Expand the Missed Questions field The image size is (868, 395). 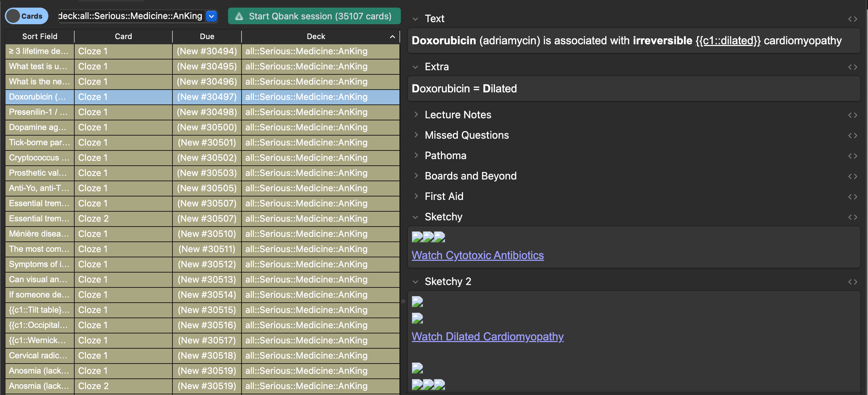[x=416, y=135]
